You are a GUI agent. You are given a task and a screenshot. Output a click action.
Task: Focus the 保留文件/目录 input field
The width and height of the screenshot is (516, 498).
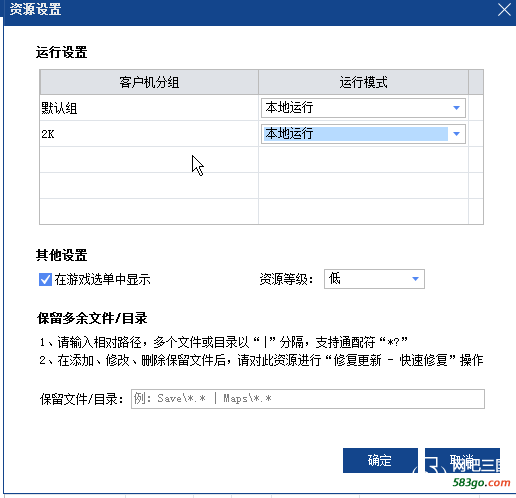point(308,399)
